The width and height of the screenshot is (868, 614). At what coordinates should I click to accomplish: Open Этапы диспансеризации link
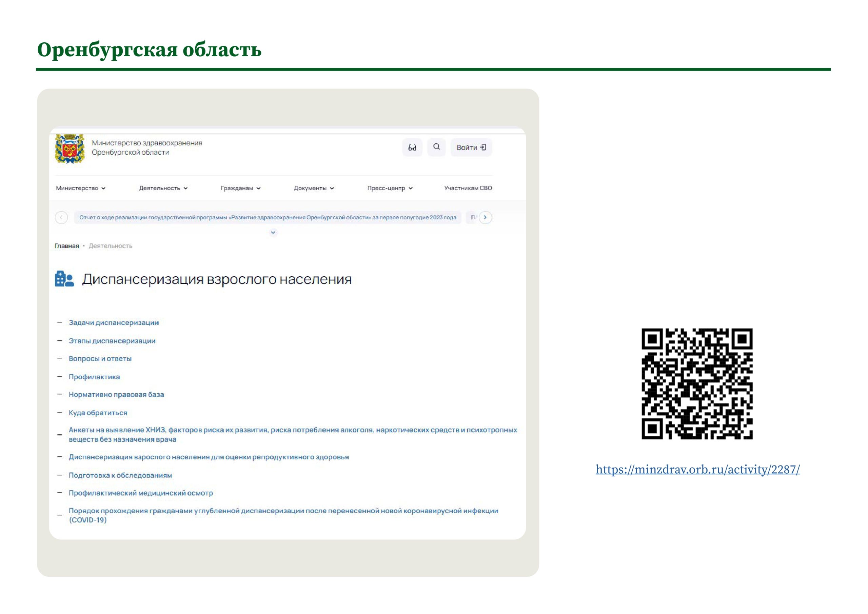click(112, 341)
